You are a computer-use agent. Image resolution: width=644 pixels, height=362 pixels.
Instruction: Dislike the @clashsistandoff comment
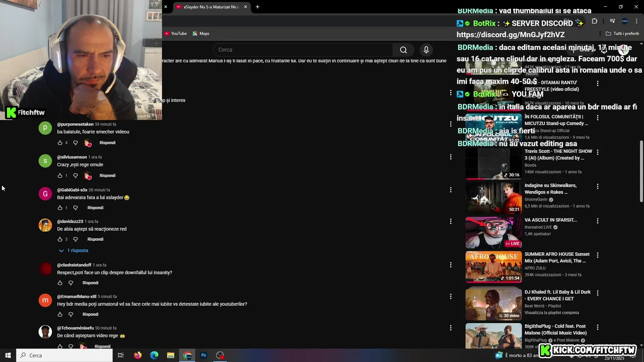point(71,283)
